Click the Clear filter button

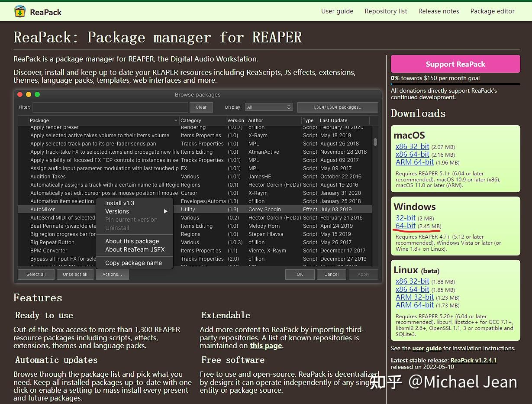201,107
